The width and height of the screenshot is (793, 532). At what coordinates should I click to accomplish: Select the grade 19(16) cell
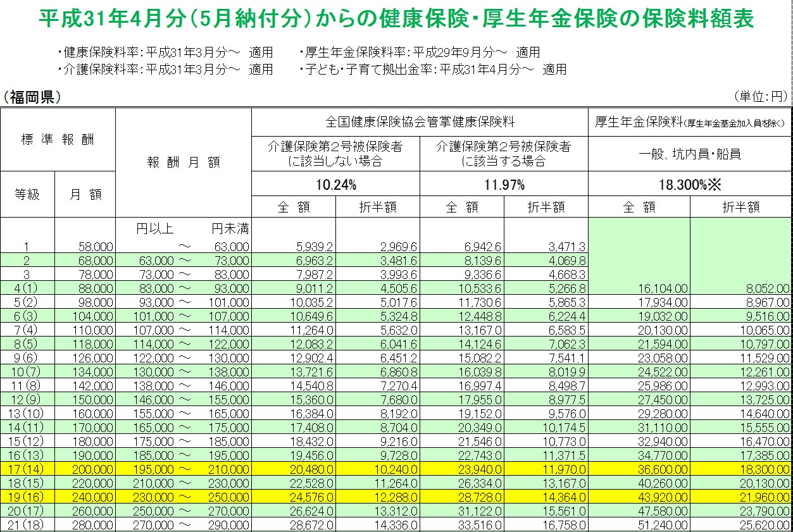[x=27, y=497]
